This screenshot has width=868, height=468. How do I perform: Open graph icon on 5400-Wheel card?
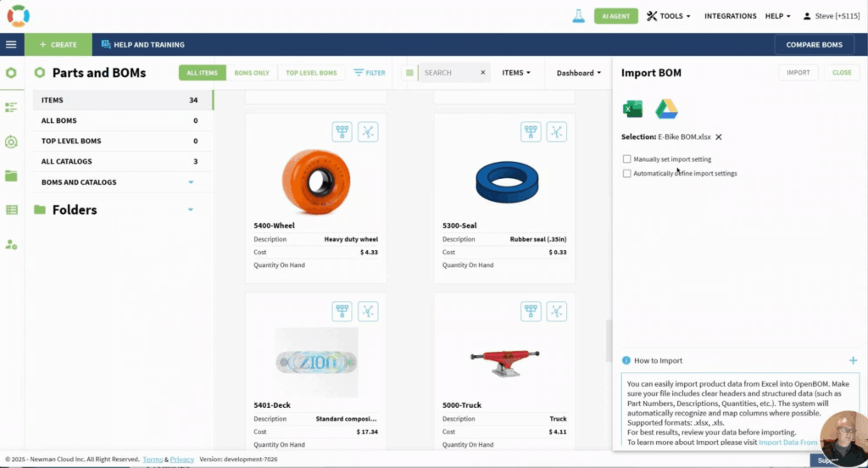point(368,131)
